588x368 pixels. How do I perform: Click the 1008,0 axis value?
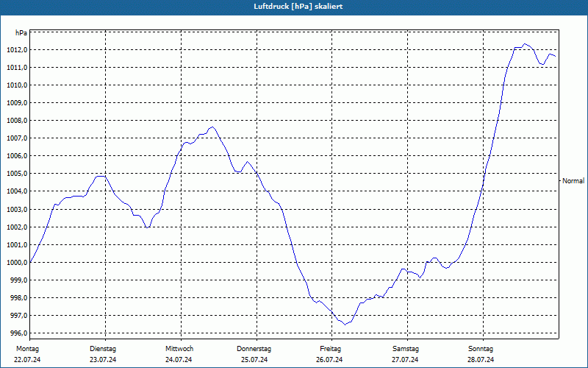pyautogui.click(x=17, y=121)
